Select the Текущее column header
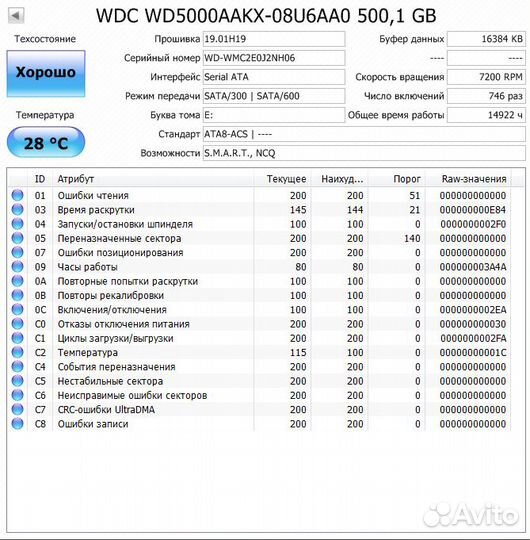Viewport: 530px width, 540px height. click(287, 179)
